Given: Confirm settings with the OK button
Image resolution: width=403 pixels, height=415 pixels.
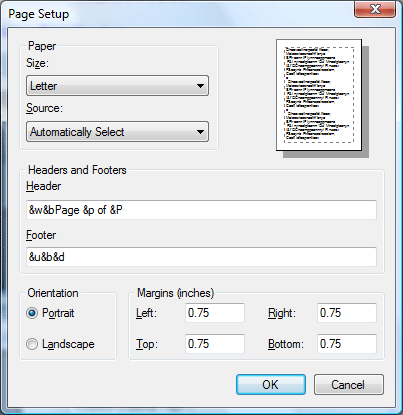Looking at the screenshot, I should (271, 385).
